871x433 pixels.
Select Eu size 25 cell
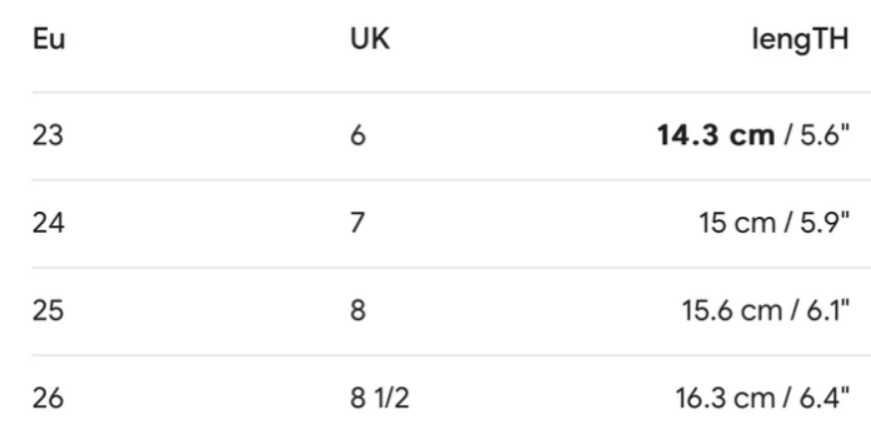point(46,310)
